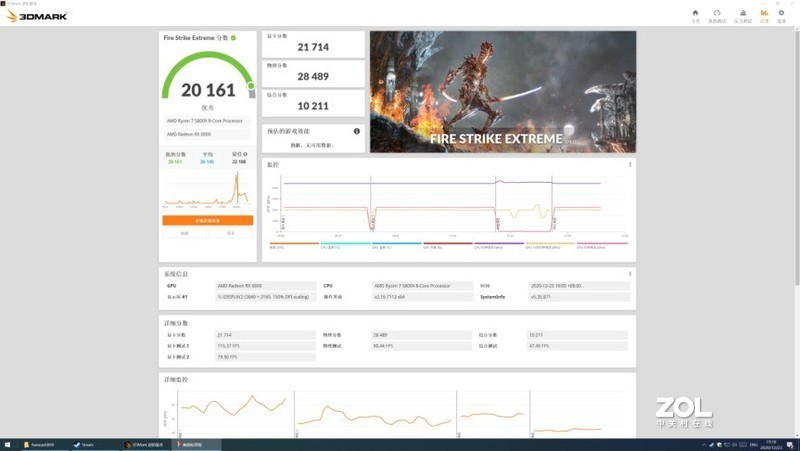Click graphics test 1 FPS value 115.37
The image size is (800, 451).
pos(266,346)
